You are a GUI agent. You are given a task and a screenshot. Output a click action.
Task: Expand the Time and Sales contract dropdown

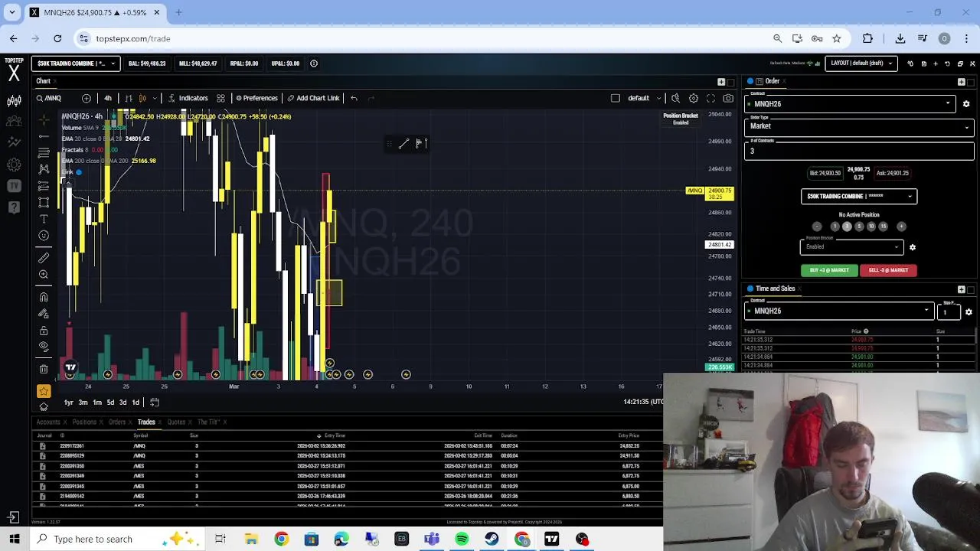pos(839,311)
